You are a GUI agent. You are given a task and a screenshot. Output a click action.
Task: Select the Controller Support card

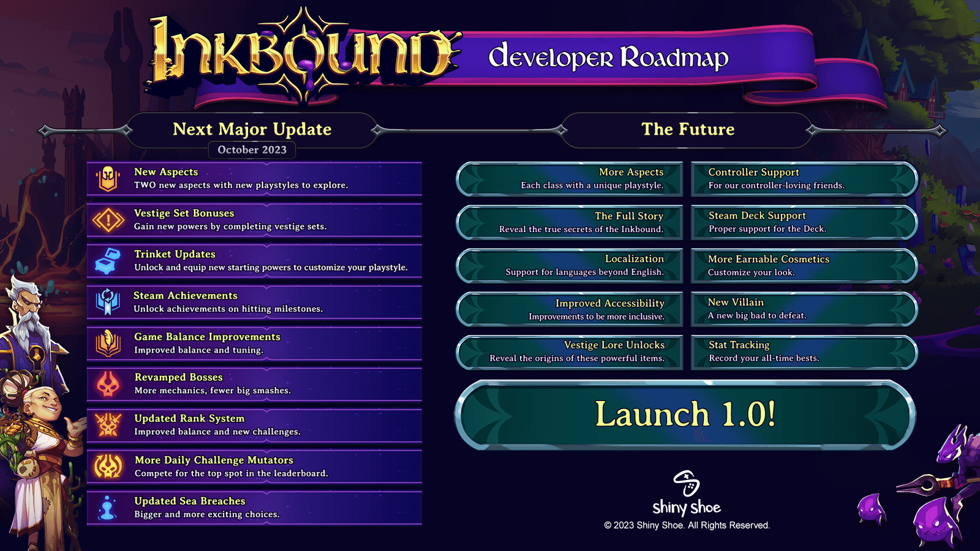click(804, 179)
